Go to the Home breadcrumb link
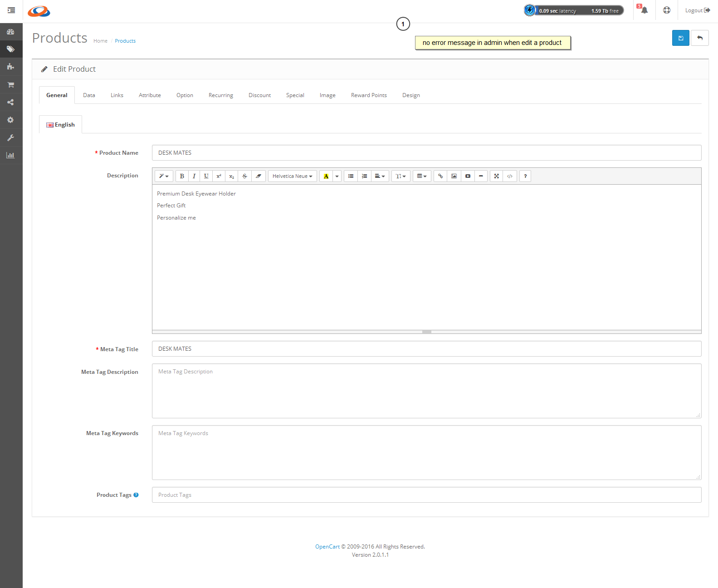The image size is (718, 588). (101, 41)
